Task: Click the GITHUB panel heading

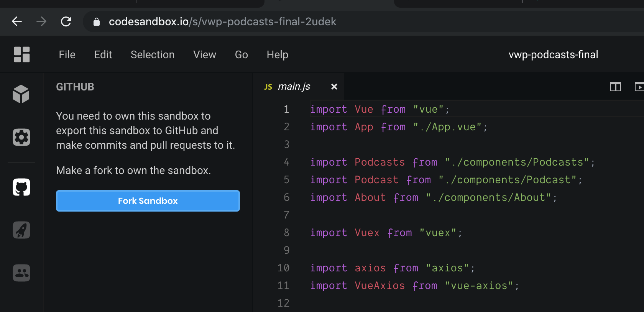Action: (75, 87)
